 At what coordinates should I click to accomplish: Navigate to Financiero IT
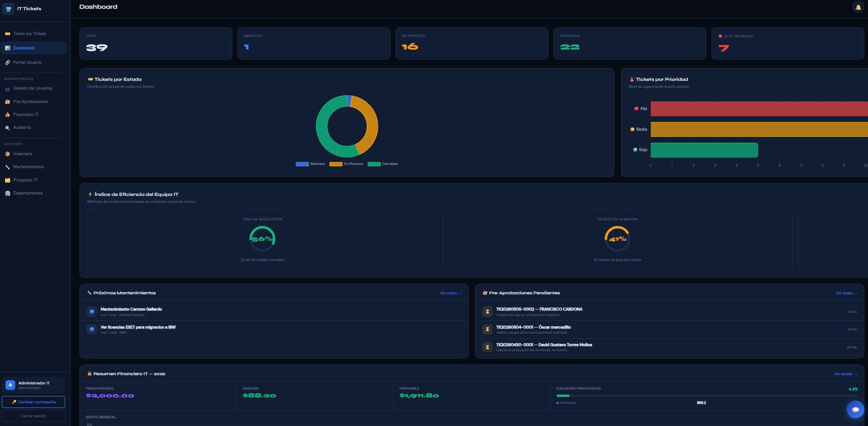[x=33, y=115]
